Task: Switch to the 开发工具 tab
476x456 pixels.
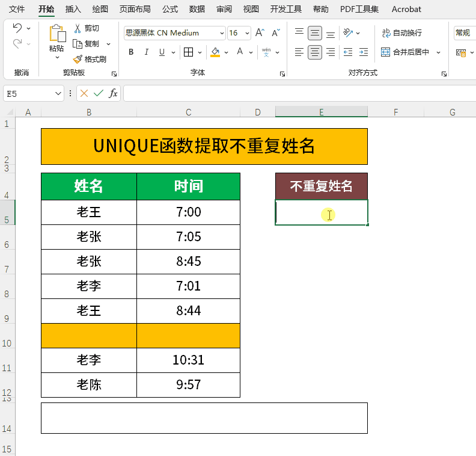Action: point(286,9)
